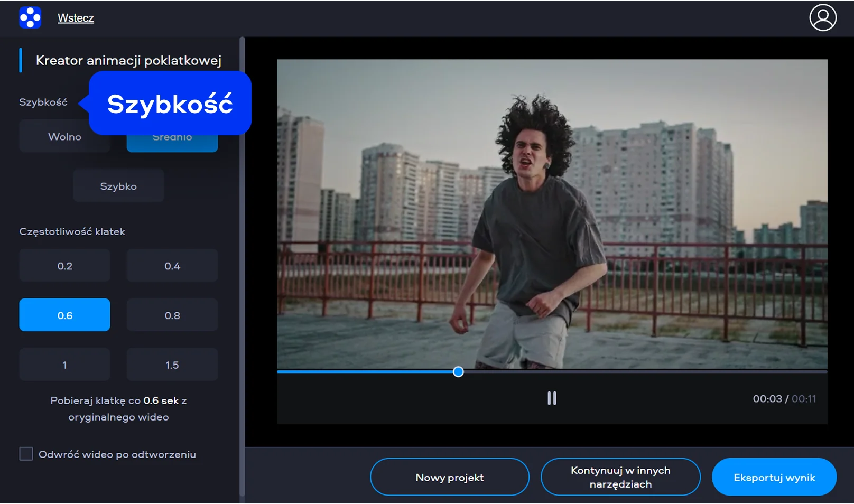The width and height of the screenshot is (854, 504).
Task: Click the Szybkość tooltip callout
Action: 170,104
